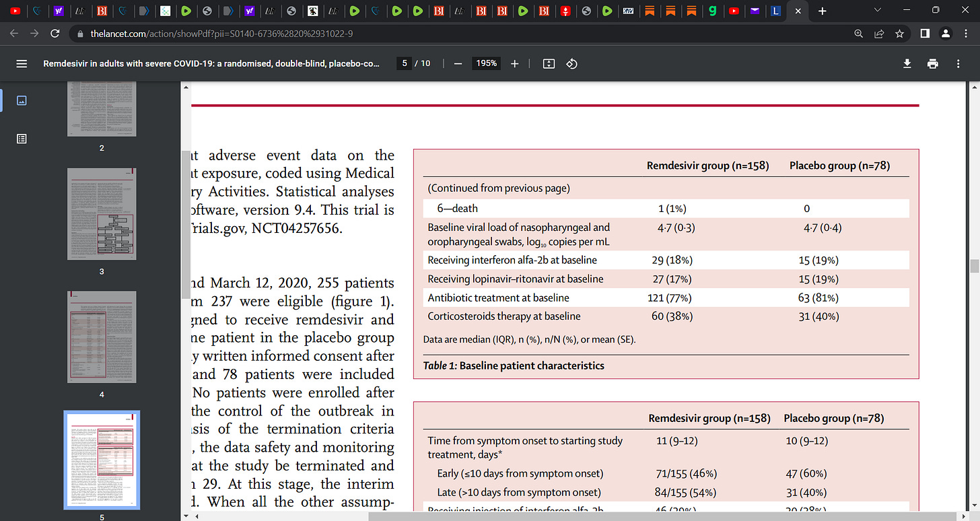Select the page 4 thumbnail
The width and height of the screenshot is (980, 521).
pyautogui.click(x=102, y=339)
